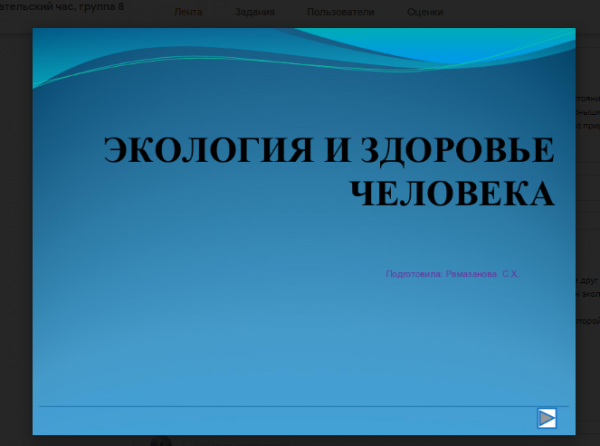Click the partially hidden icon below the slide
This screenshot has height=446, width=600.
click(157, 441)
